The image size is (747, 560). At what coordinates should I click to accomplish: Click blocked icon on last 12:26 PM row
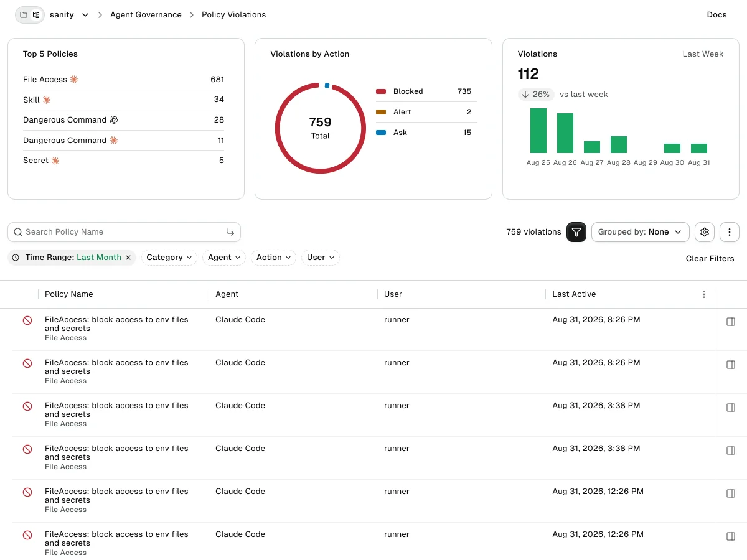tap(27, 535)
